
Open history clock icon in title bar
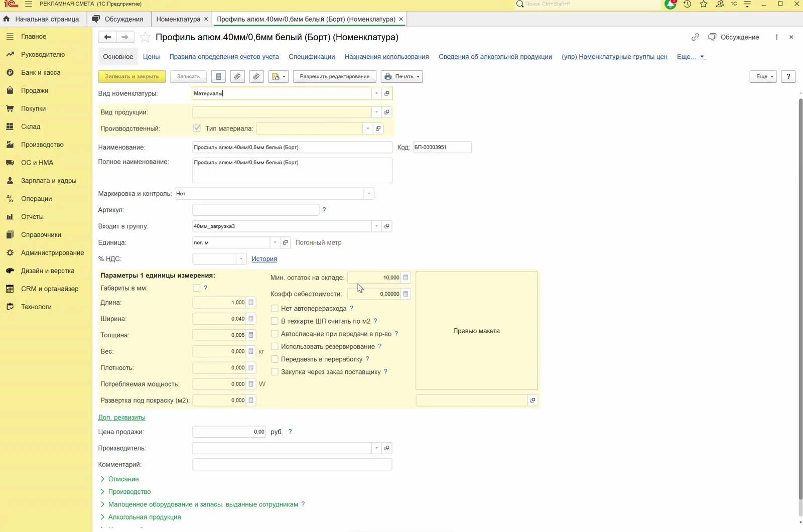(x=687, y=4)
